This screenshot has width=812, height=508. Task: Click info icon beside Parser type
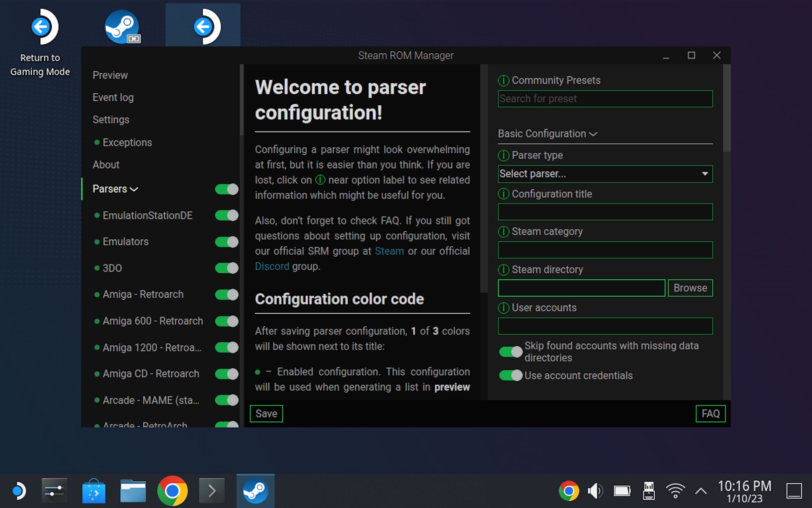[x=503, y=156]
